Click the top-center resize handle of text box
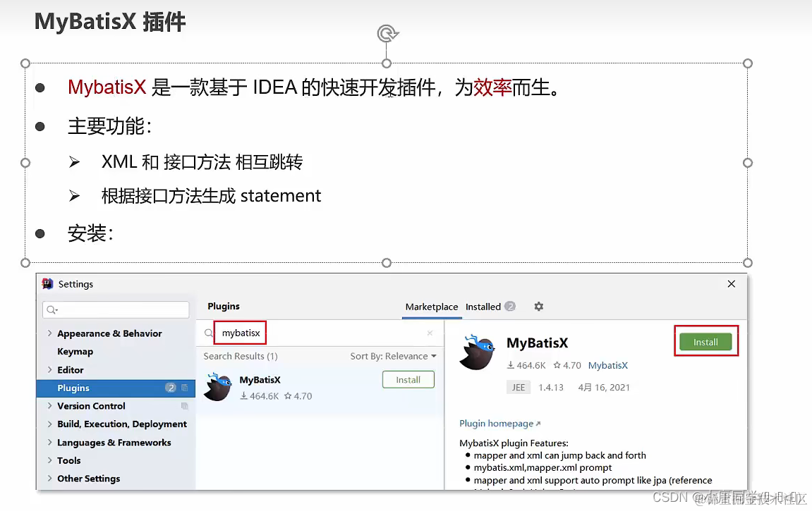The image size is (812, 511). pyautogui.click(x=387, y=63)
